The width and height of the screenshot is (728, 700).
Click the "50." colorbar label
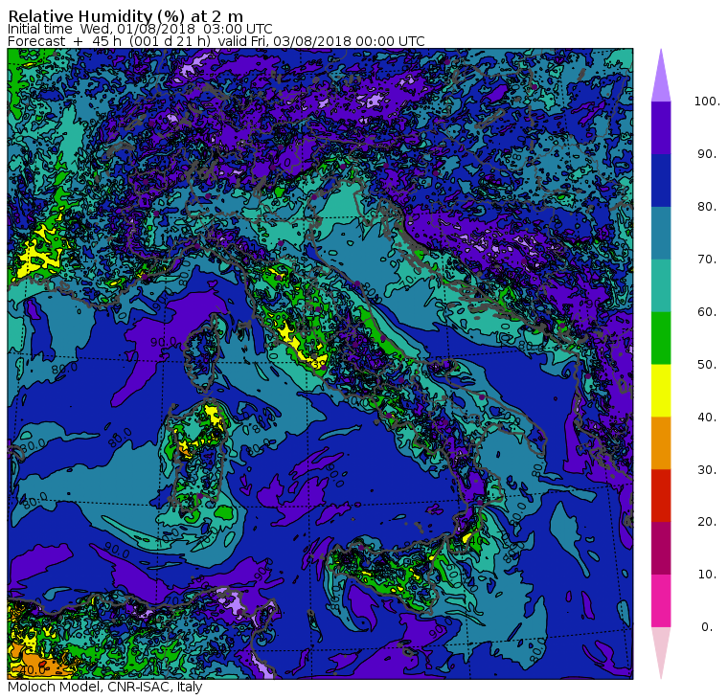coord(707,365)
